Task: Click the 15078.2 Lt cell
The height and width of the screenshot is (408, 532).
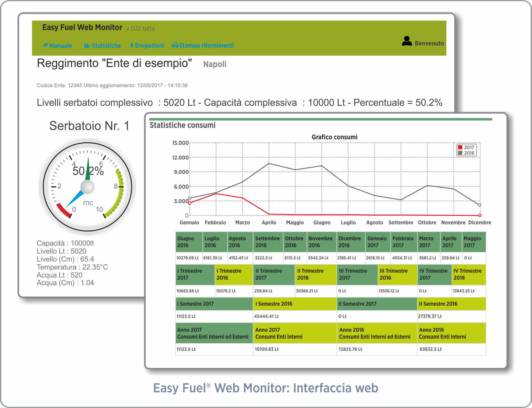Action: point(234,291)
